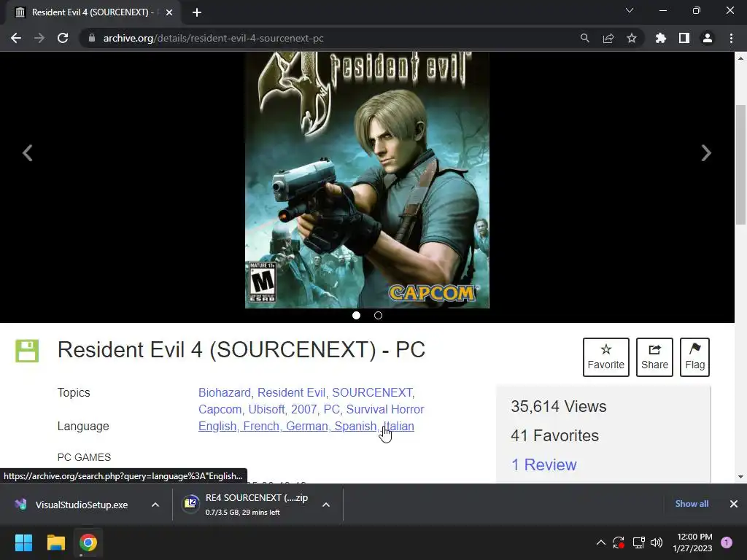Open network status tray icon
The image size is (747, 560).
pos(638,542)
